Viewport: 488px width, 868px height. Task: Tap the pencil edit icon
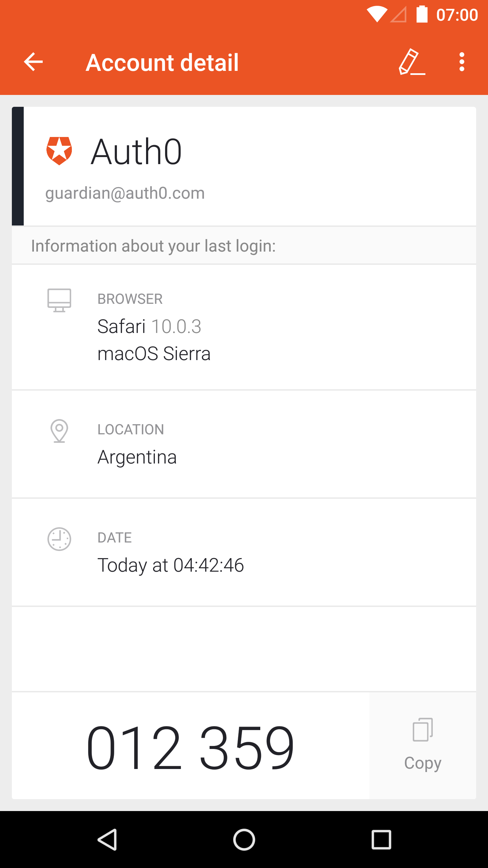[411, 62]
